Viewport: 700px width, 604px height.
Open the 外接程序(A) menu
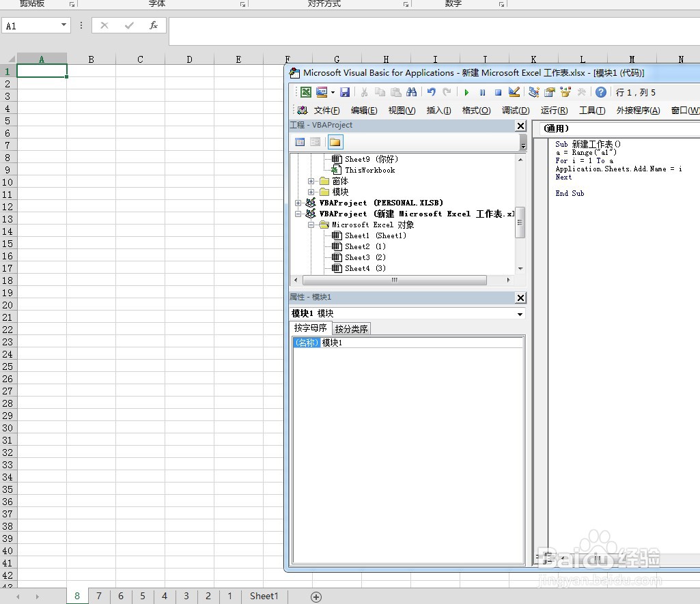[x=638, y=111]
